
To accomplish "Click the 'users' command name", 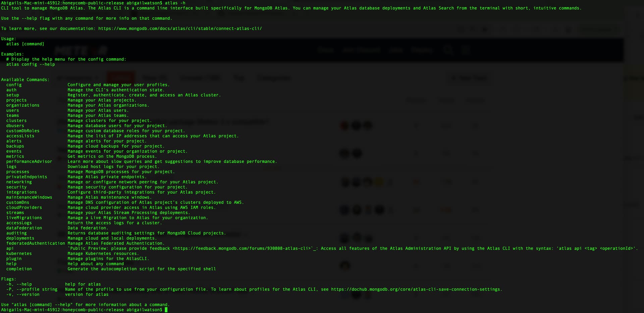I will pyautogui.click(x=12, y=110).
